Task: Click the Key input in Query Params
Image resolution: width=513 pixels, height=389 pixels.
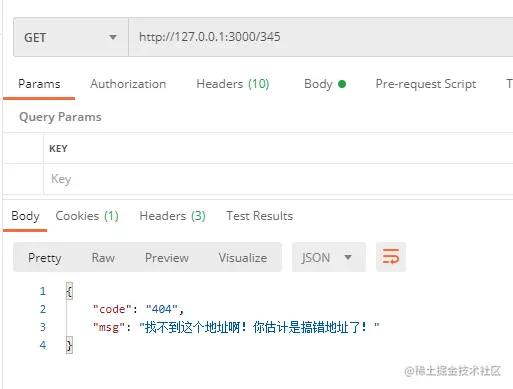Action: tap(278, 179)
